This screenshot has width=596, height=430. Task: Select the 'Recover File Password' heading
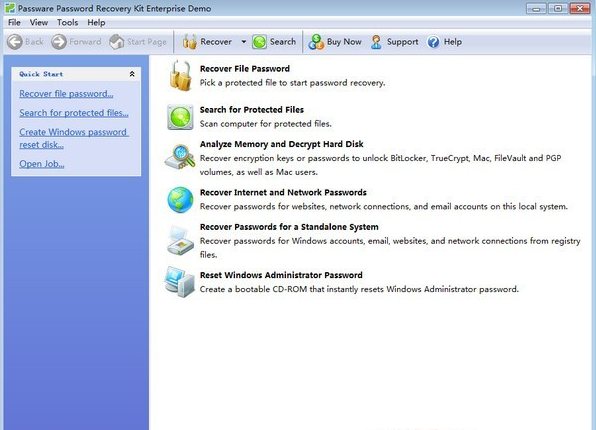point(245,69)
